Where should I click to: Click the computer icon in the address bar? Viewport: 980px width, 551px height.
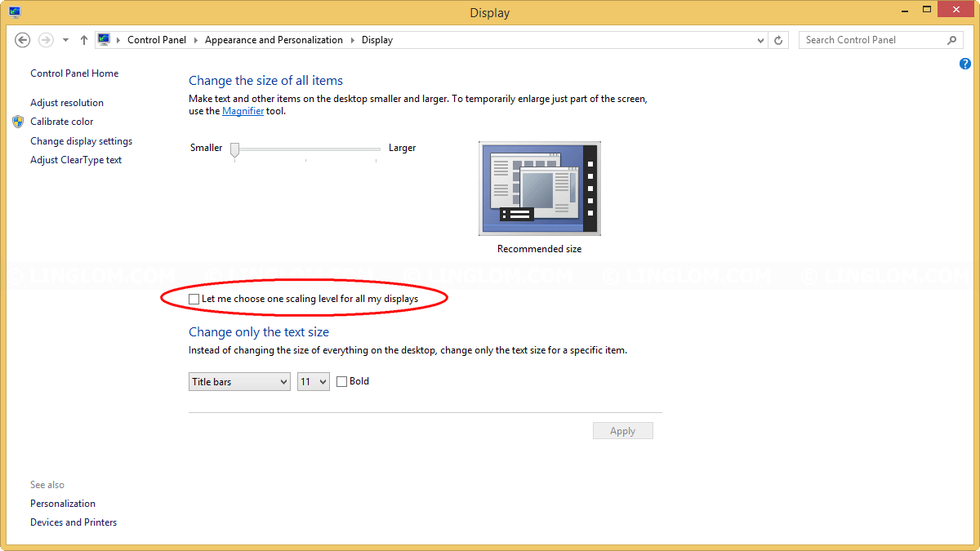click(104, 39)
